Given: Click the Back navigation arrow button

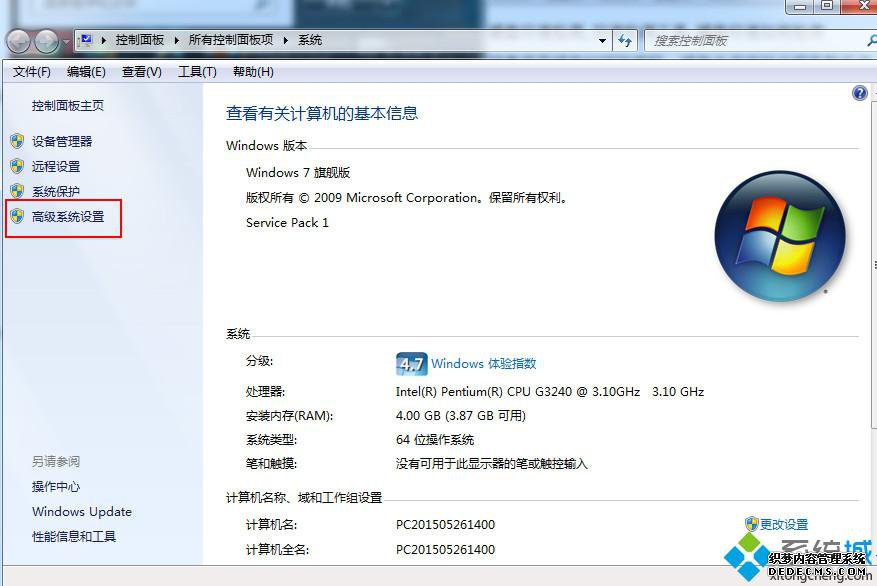Looking at the screenshot, I should [19, 41].
